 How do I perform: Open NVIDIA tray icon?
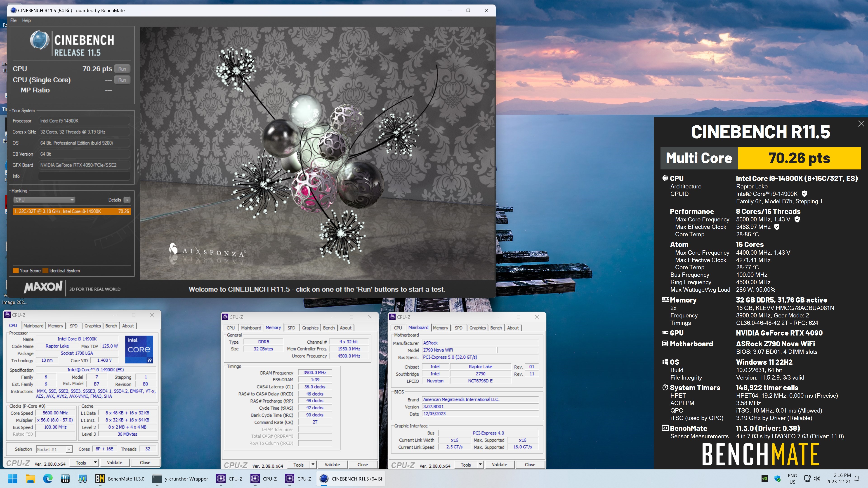(x=764, y=479)
